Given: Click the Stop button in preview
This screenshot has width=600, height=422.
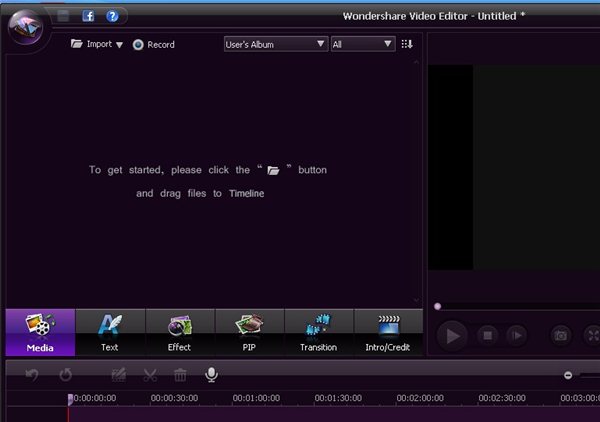Looking at the screenshot, I should 488,336.
